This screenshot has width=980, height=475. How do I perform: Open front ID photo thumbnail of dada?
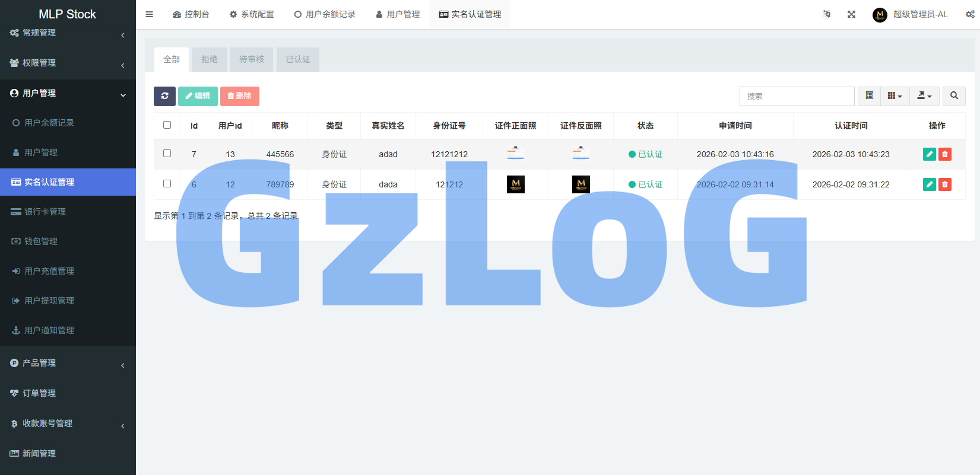tap(515, 184)
